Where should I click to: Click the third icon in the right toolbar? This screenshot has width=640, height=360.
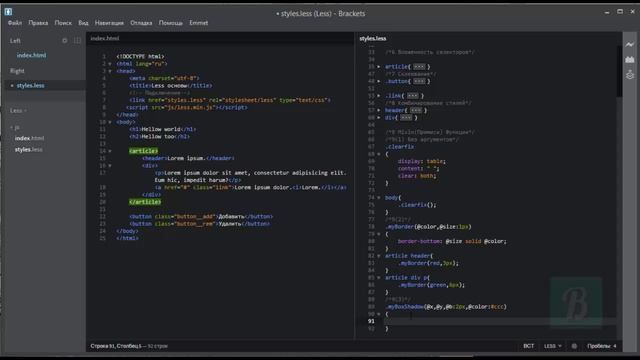[630, 75]
